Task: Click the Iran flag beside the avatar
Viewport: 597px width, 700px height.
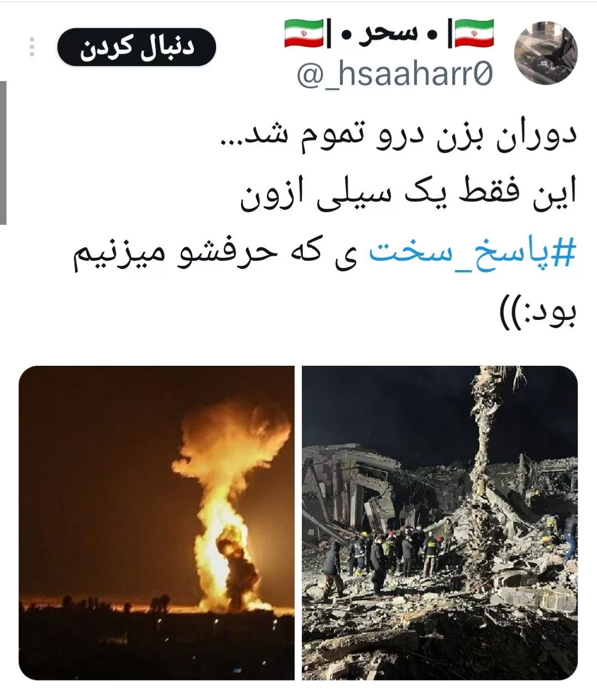Action: point(474,33)
